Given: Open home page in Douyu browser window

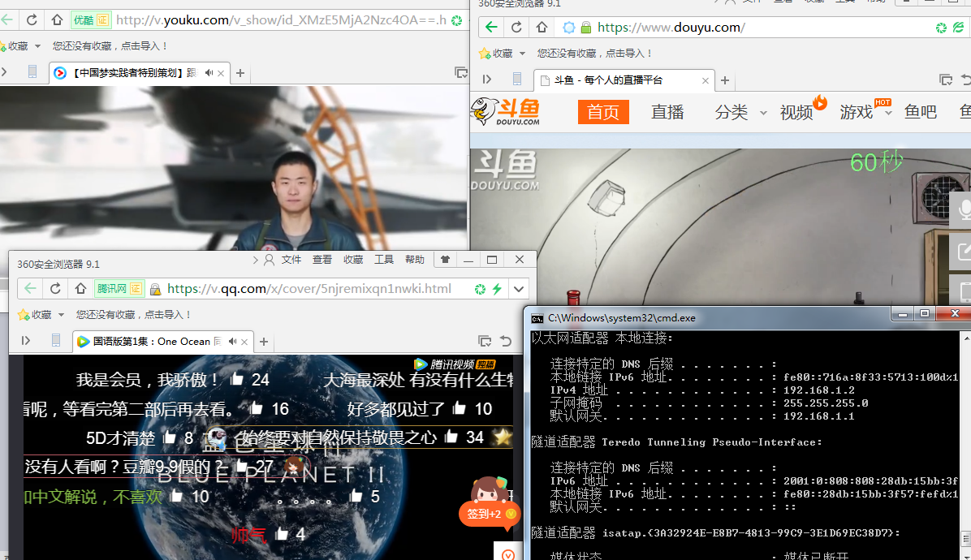Looking at the screenshot, I should click(x=542, y=28).
